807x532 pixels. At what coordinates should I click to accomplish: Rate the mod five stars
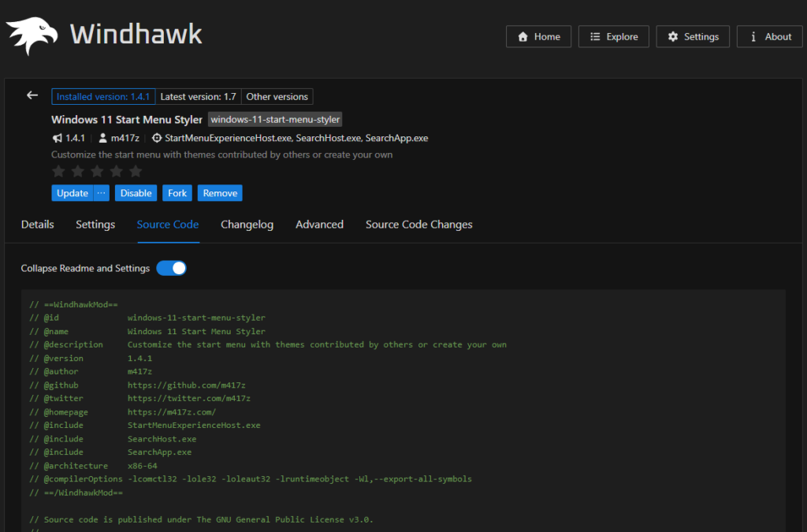pyautogui.click(x=136, y=171)
